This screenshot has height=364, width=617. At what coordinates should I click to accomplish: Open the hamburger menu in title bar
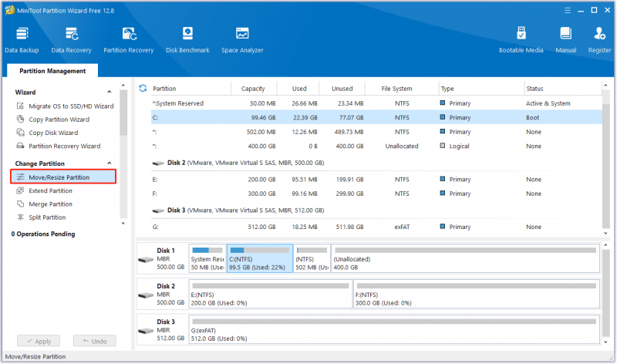pyautogui.click(x=568, y=11)
